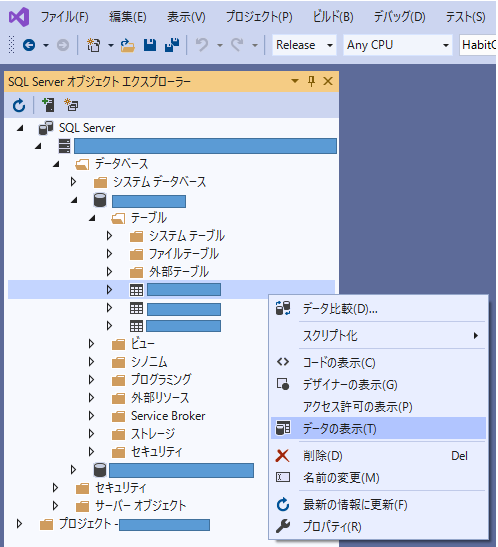Select the SQL Server tree item
The height and width of the screenshot is (547, 498).
(x=87, y=128)
